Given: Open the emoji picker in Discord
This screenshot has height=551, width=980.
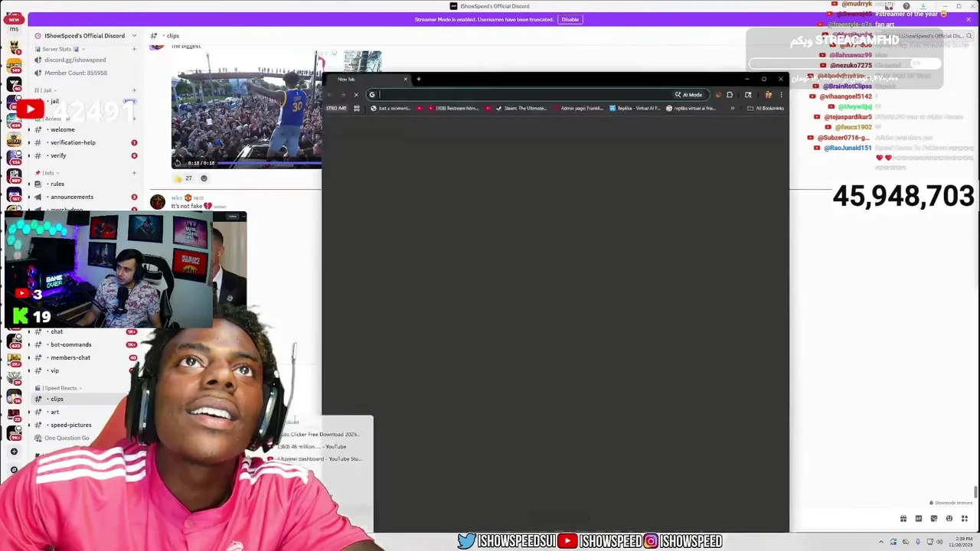Looking at the screenshot, I should 949,519.
